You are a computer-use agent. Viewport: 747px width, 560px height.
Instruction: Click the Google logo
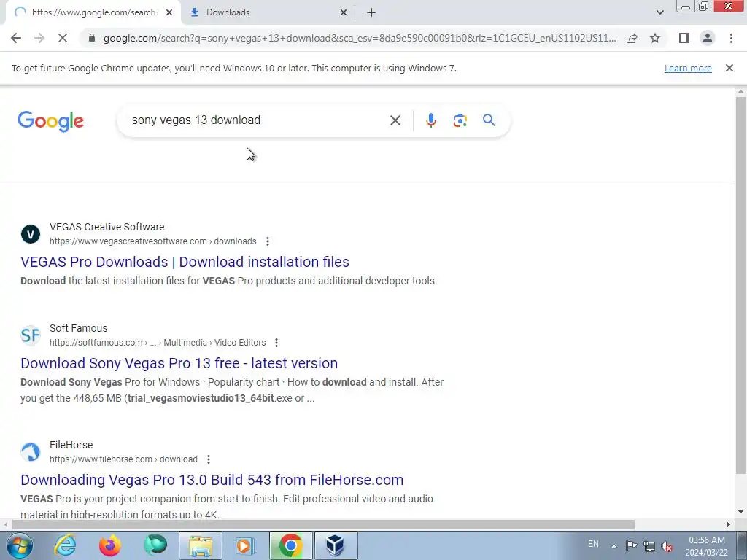[x=50, y=121]
